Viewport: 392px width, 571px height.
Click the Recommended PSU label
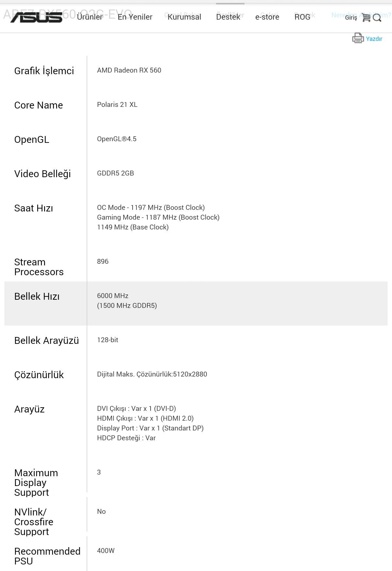pyautogui.click(x=47, y=556)
